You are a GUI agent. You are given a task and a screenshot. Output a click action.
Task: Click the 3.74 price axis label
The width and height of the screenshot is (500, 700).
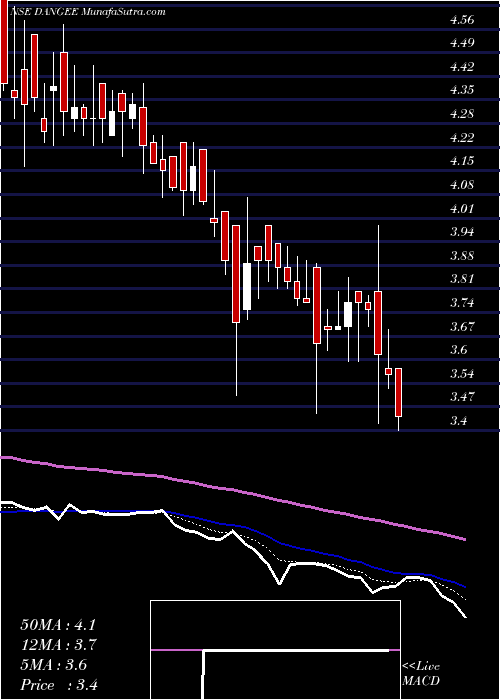462,303
